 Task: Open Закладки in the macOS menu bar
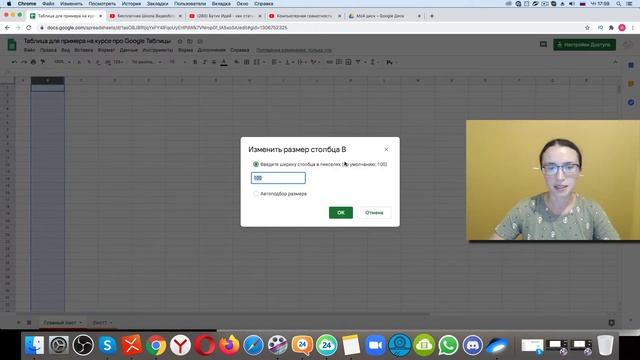pyautogui.click(x=158, y=4)
